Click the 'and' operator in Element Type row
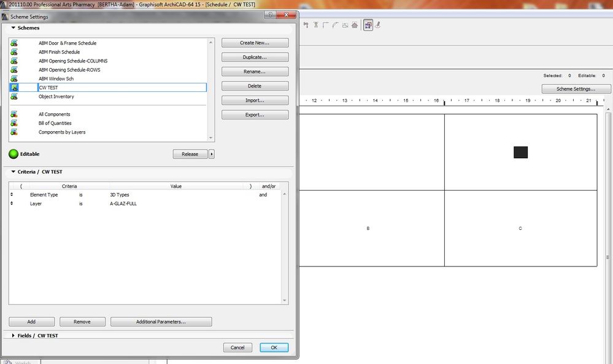Image resolution: width=613 pixels, height=364 pixels. (263, 194)
